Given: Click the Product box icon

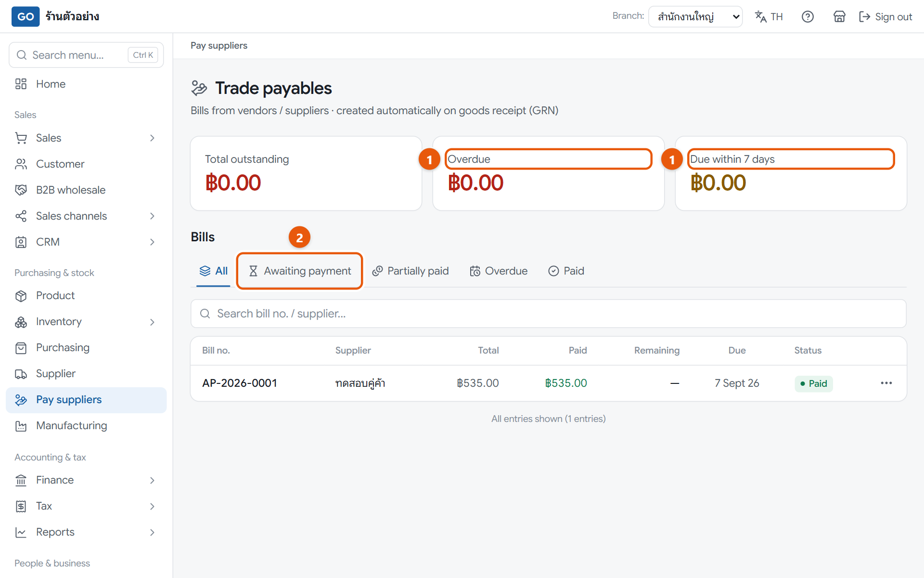Looking at the screenshot, I should (21, 296).
